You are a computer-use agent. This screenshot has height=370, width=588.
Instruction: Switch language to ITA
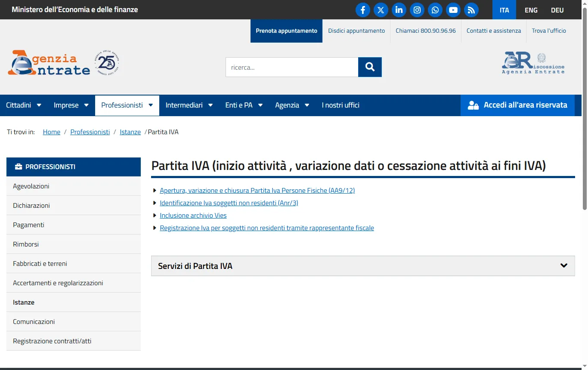504,10
